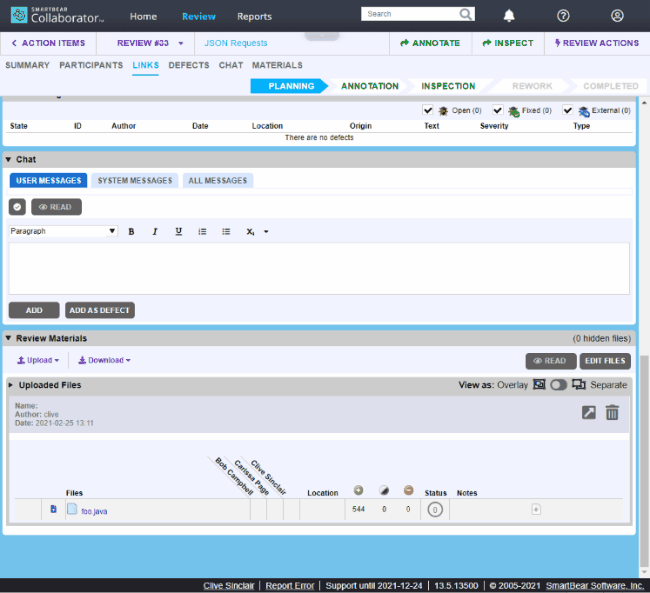Viewport: 650px width, 593px height.
Task: Insert numbered list in chat editor
Action: [x=202, y=231]
